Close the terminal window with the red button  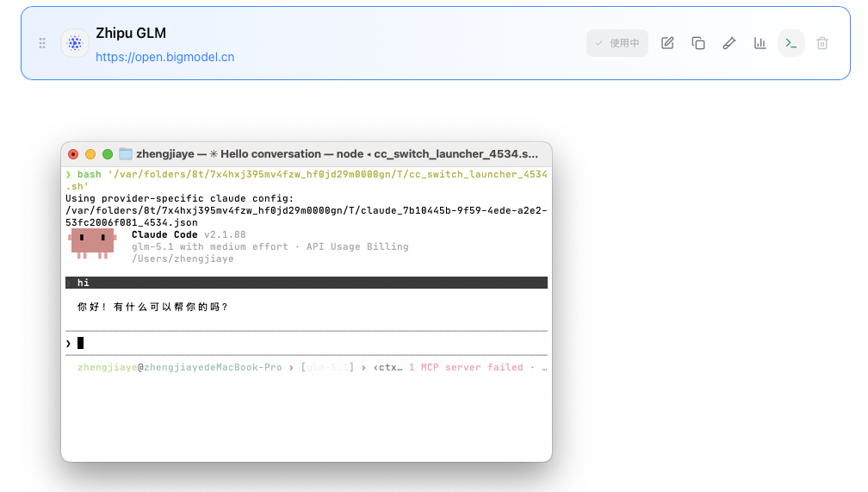tap(73, 154)
